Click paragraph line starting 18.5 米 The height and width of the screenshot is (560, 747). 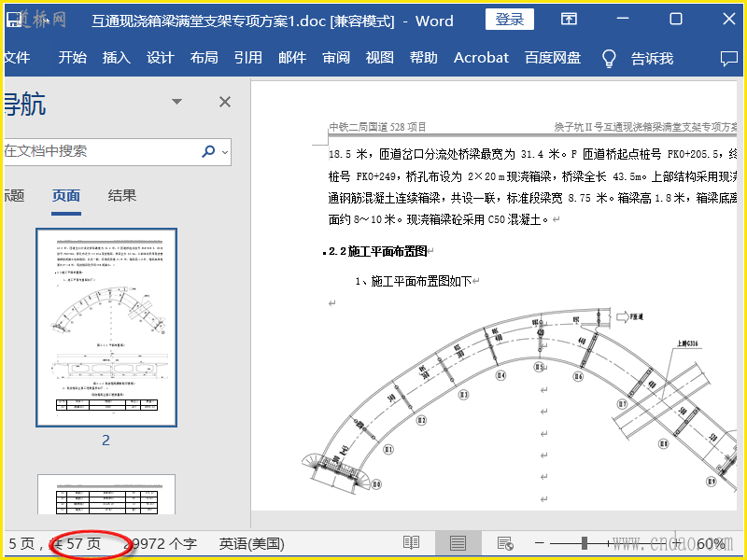click(532, 154)
